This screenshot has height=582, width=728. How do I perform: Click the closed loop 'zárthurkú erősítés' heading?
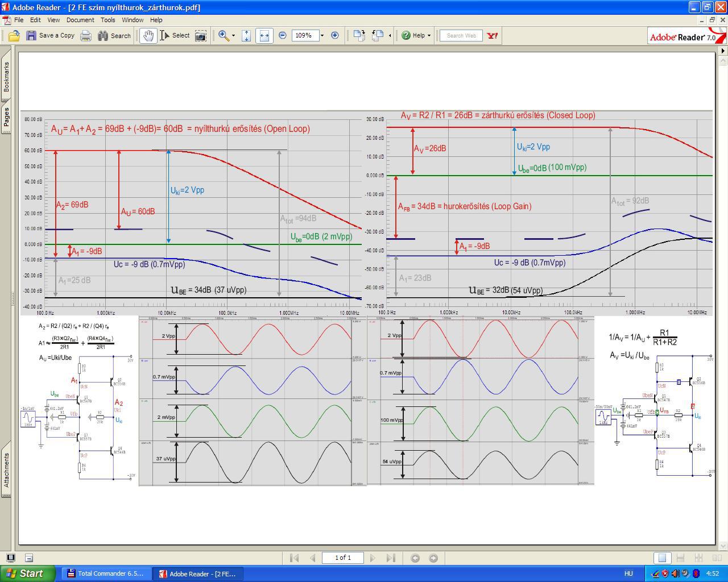point(498,115)
